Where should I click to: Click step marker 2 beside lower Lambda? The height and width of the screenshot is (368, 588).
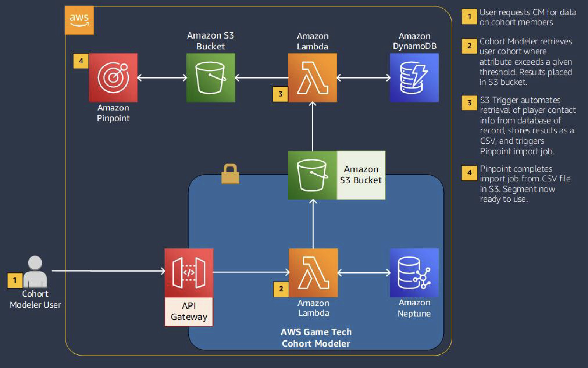point(281,289)
